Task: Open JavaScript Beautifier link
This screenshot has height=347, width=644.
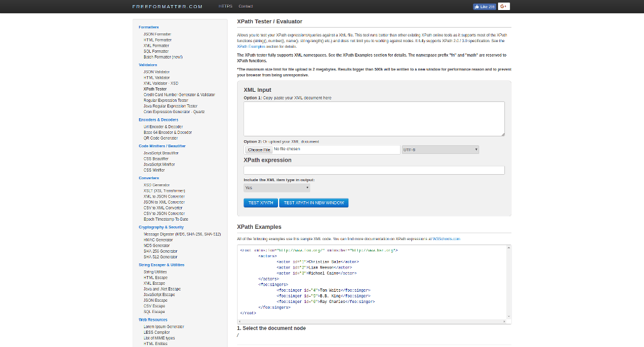Action: coord(161,153)
